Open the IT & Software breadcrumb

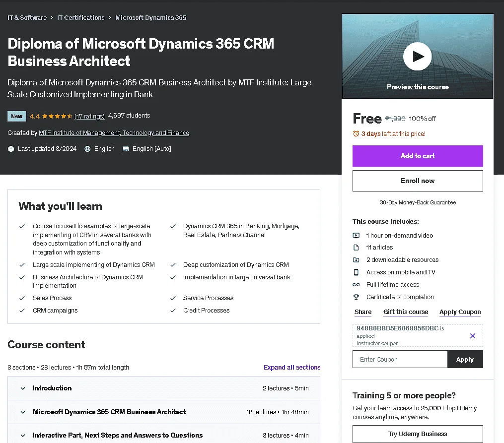coord(27,18)
